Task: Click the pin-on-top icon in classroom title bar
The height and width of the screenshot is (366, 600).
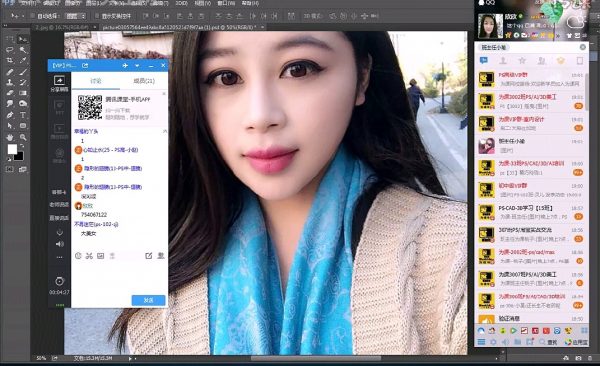Action: [x=125, y=65]
